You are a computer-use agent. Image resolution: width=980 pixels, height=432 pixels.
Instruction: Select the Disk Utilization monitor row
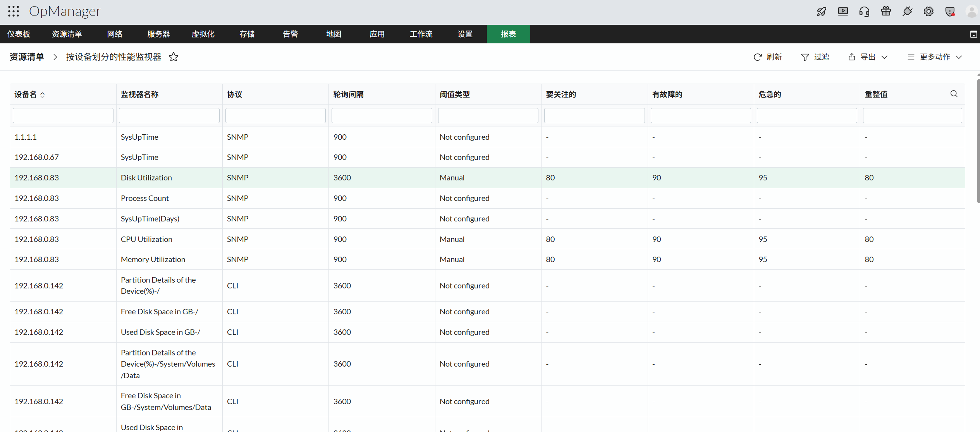click(x=487, y=178)
